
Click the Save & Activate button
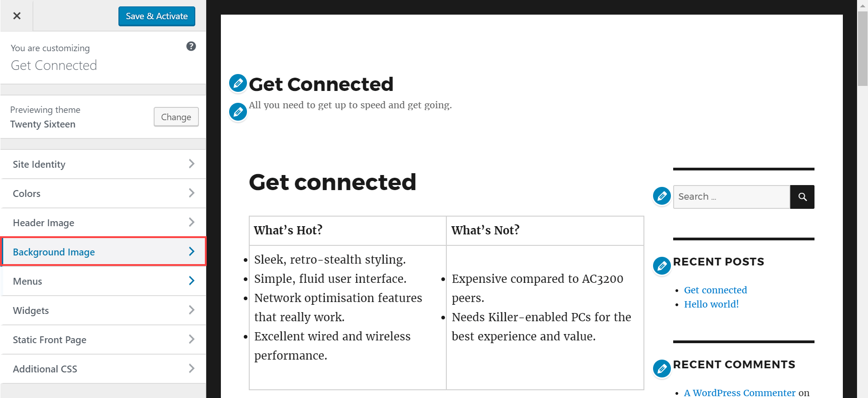click(157, 16)
